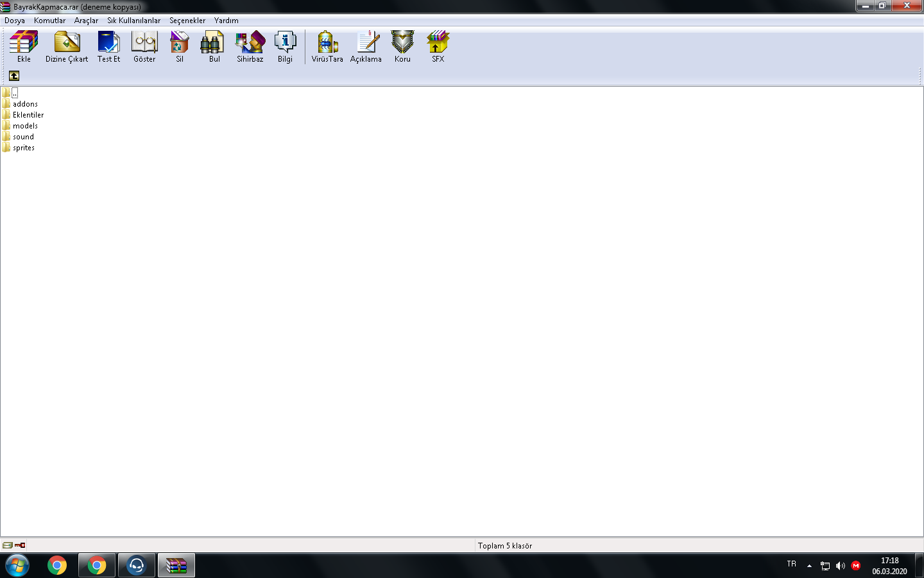Restore down the WinRAR window
This screenshot has width=924, height=578.
click(x=882, y=6)
